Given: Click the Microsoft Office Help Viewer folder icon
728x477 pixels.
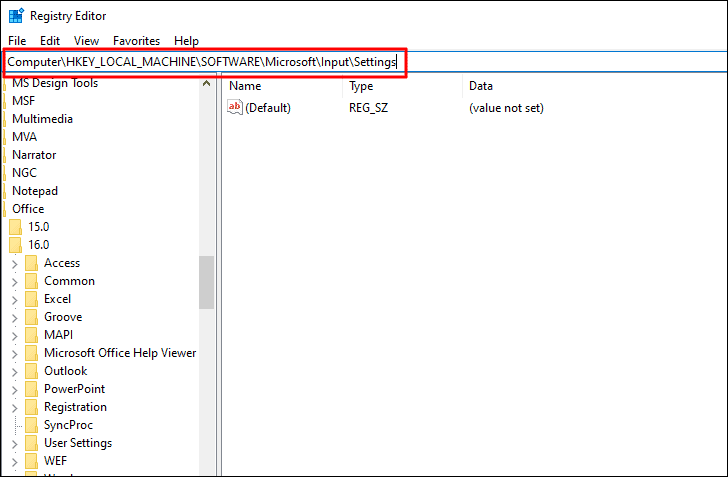Looking at the screenshot, I should (31, 353).
